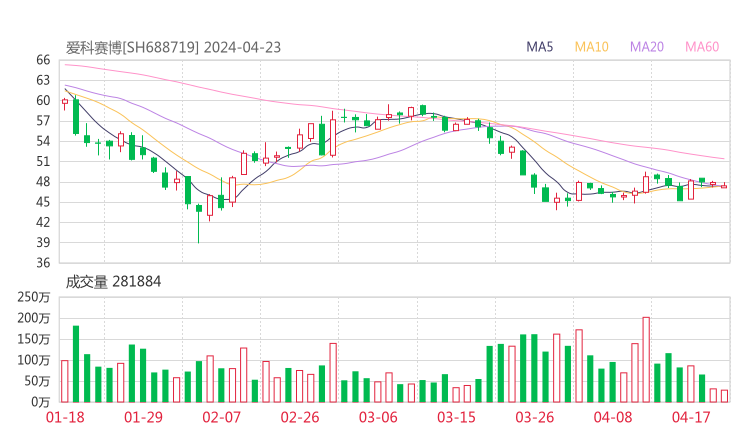
Task: Click the 57 price axis label
Action: pos(43,121)
